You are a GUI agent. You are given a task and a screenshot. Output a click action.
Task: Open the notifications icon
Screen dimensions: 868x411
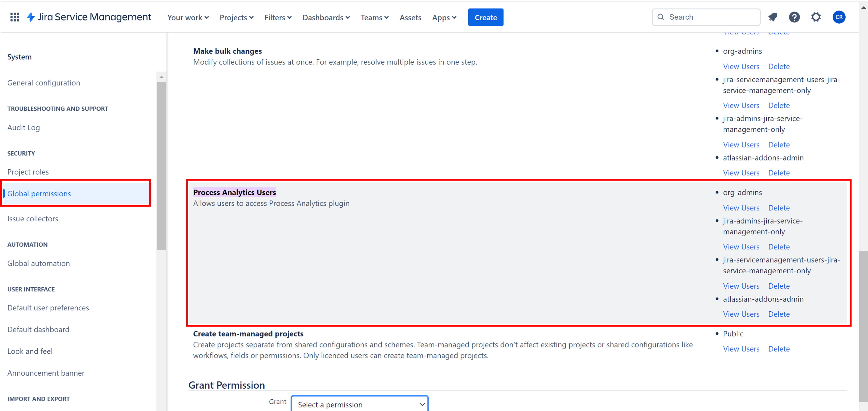click(x=773, y=17)
